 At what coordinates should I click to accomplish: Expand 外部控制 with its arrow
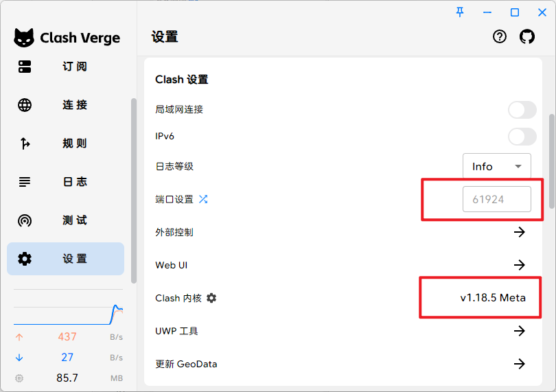(x=520, y=232)
